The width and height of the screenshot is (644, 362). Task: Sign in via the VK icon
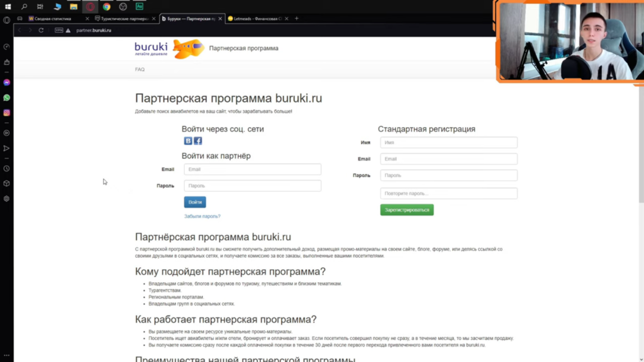pyautogui.click(x=188, y=141)
